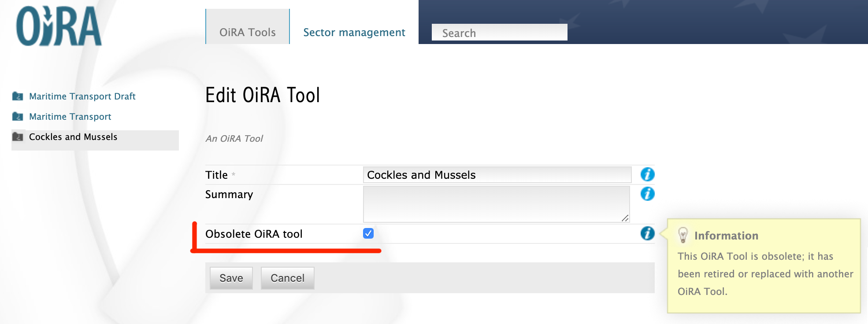Click inside the Summary text area
The width and height of the screenshot is (868, 324).
tap(496, 204)
